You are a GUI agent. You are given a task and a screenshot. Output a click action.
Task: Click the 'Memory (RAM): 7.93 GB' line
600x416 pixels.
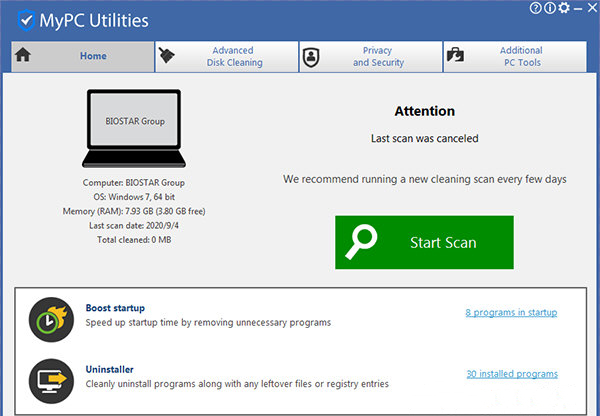coord(134,211)
